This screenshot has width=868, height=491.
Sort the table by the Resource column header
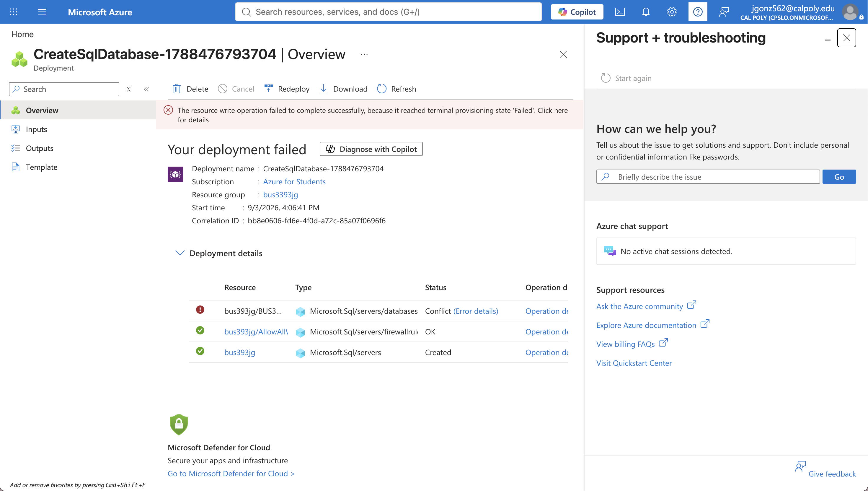coord(240,287)
